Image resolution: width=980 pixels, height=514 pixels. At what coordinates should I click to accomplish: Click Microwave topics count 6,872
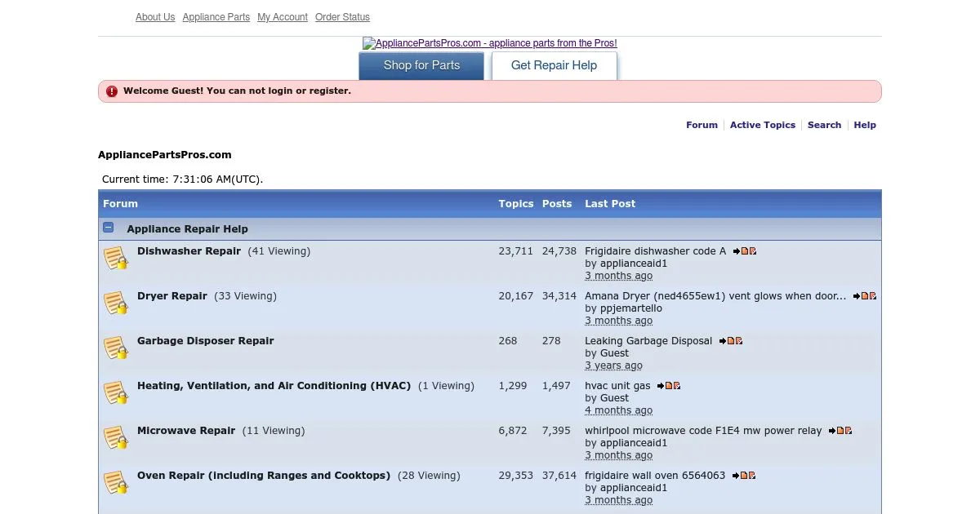pos(513,431)
